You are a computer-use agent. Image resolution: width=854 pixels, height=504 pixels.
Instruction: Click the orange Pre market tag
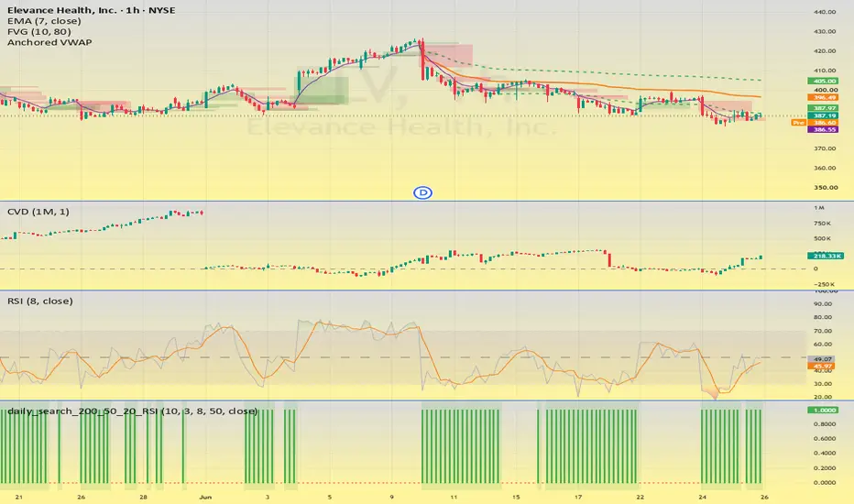[x=798, y=123]
